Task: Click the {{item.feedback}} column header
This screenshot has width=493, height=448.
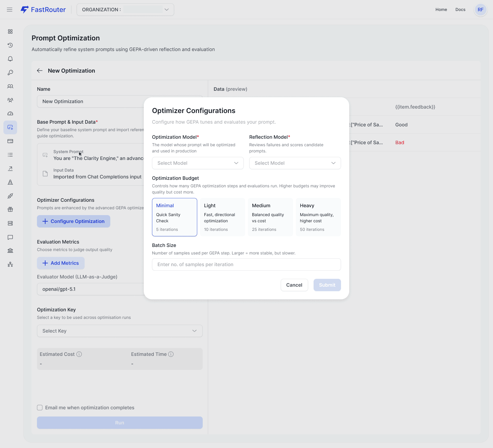Action: [415, 107]
